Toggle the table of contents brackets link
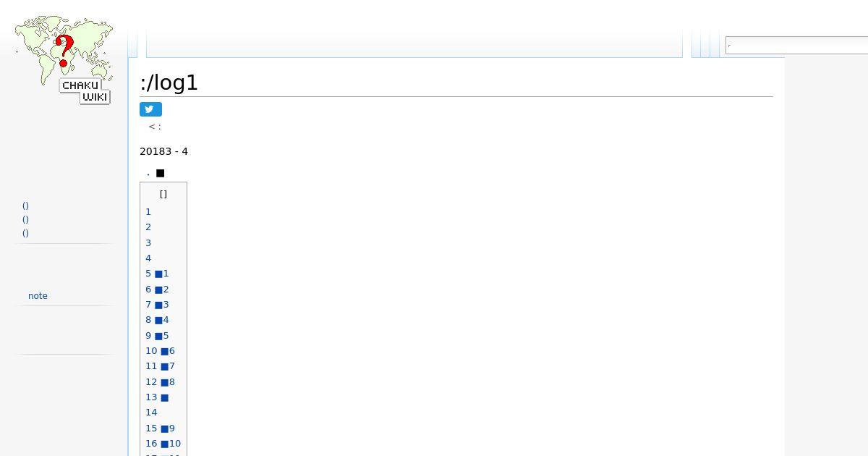Viewport: 868px width, 456px height. (x=163, y=194)
